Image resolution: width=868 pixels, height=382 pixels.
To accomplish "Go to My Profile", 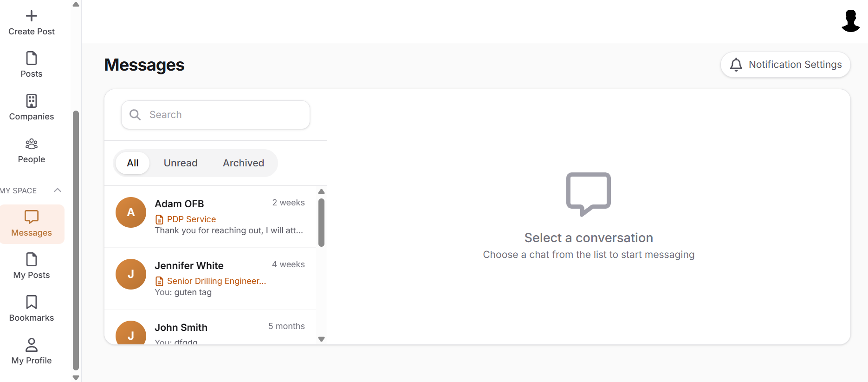I will (x=32, y=351).
